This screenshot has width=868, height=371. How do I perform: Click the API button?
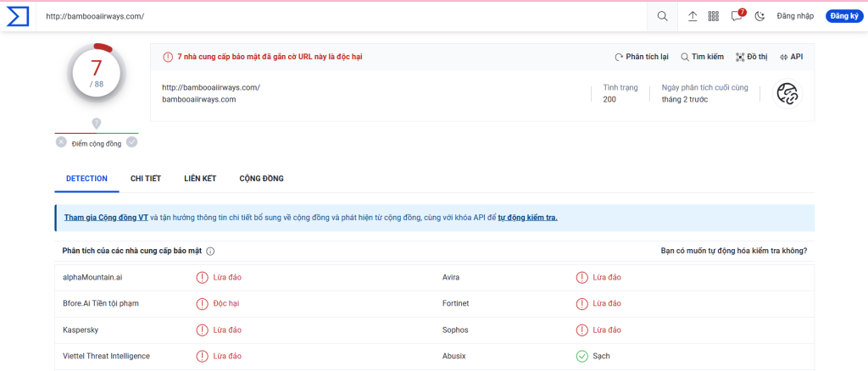click(791, 57)
